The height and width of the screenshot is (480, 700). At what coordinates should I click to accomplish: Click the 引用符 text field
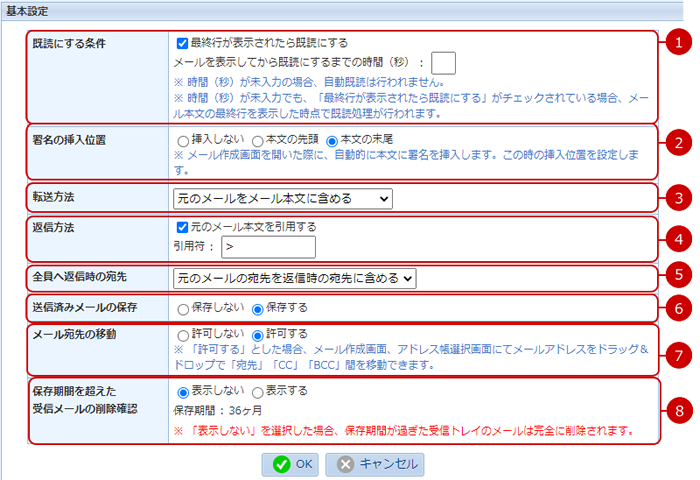click(268, 247)
